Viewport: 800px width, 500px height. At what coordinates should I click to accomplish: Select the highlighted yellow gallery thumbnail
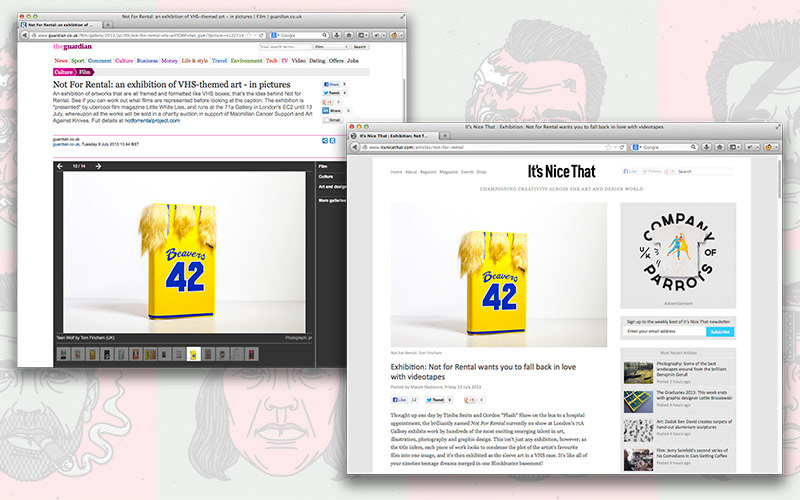(x=193, y=354)
